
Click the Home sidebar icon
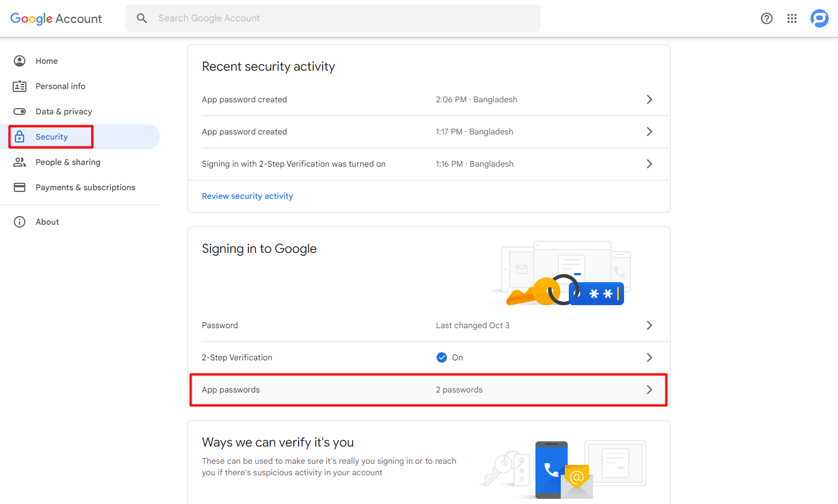pyautogui.click(x=20, y=61)
